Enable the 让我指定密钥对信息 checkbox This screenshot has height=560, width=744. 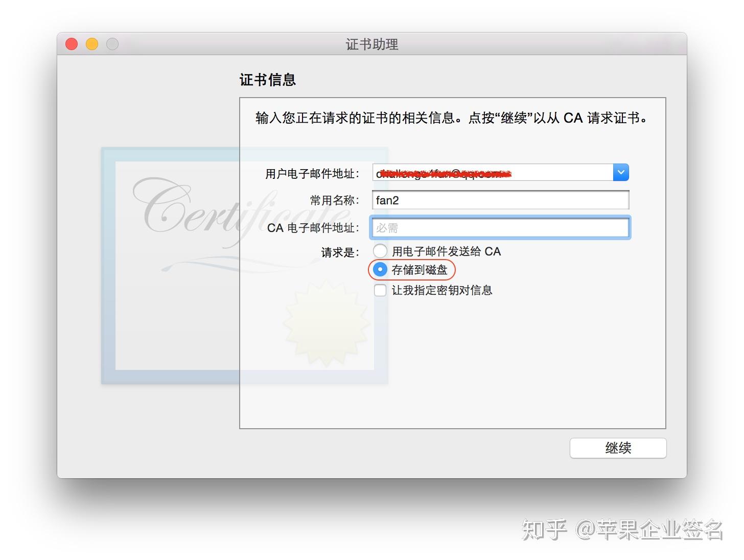coord(380,290)
